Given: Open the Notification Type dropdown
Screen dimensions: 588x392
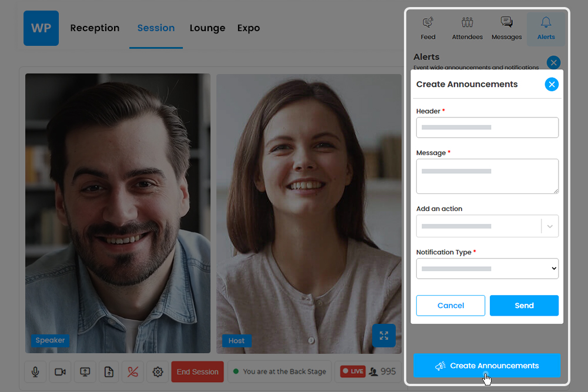Looking at the screenshot, I should click(x=487, y=269).
